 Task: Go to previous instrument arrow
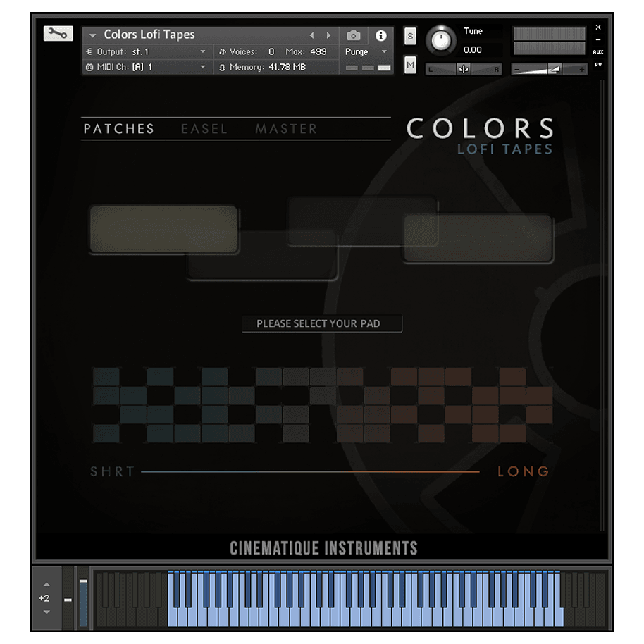pyautogui.click(x=311, y=35)
